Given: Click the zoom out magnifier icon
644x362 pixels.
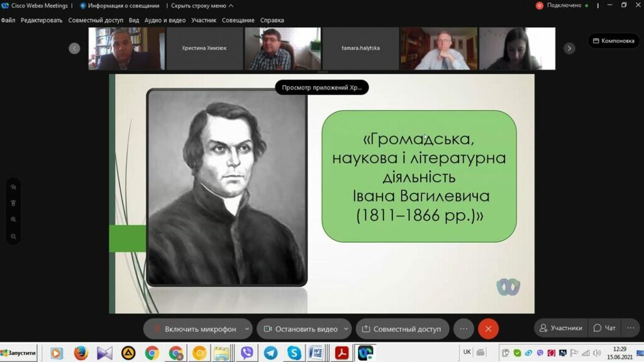Looking at the screenshot, I should [x=13, y=237].
